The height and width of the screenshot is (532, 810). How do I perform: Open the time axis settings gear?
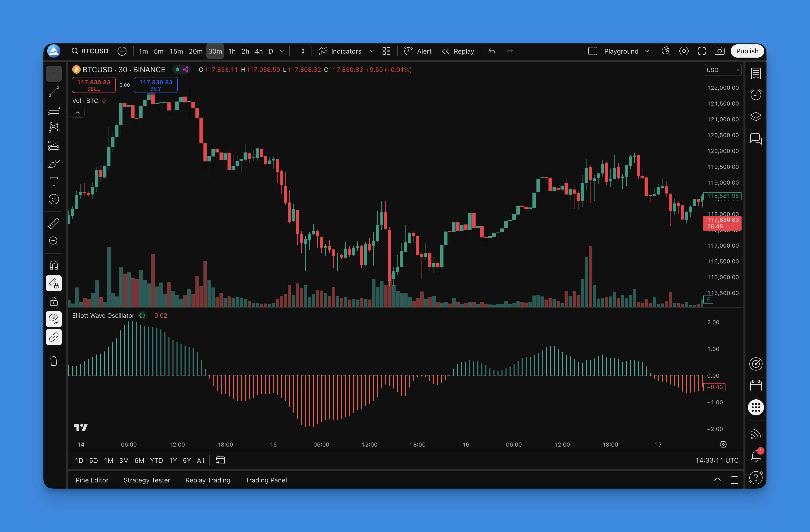tap(723, 444)
